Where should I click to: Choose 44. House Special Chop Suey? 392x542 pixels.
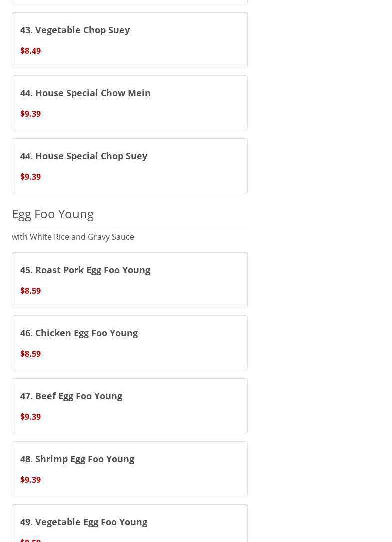click(84, 156)
